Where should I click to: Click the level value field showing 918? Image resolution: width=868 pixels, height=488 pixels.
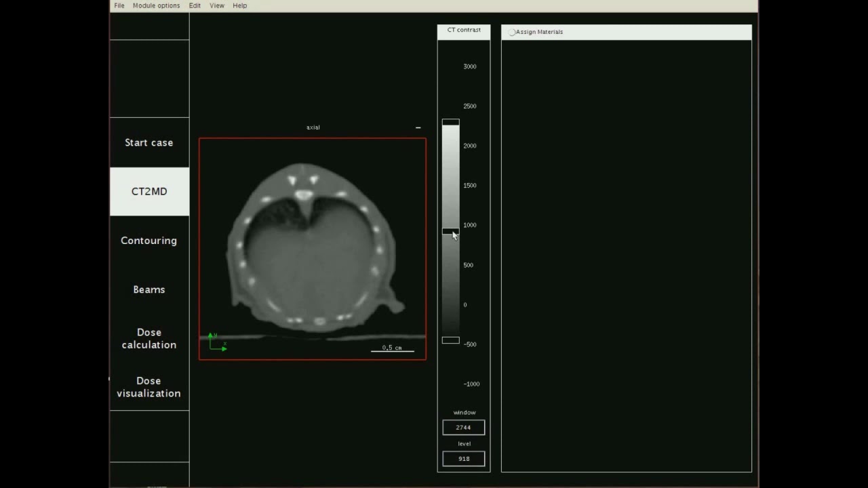464,459
